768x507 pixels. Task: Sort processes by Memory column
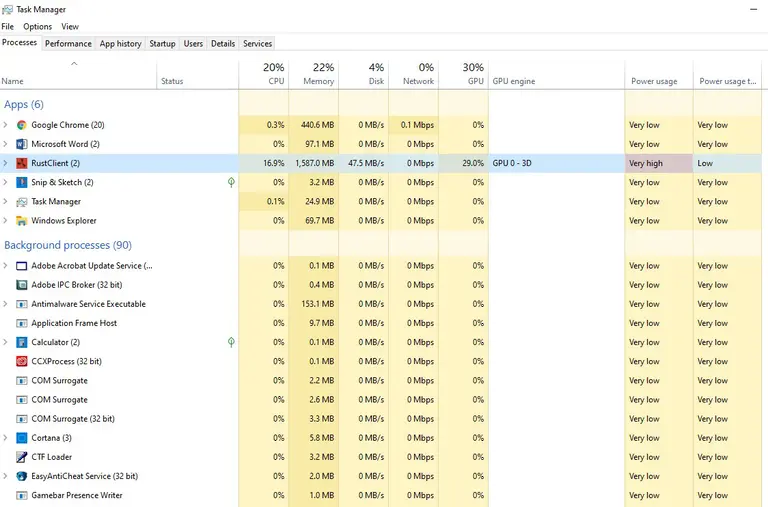point(314,74)
